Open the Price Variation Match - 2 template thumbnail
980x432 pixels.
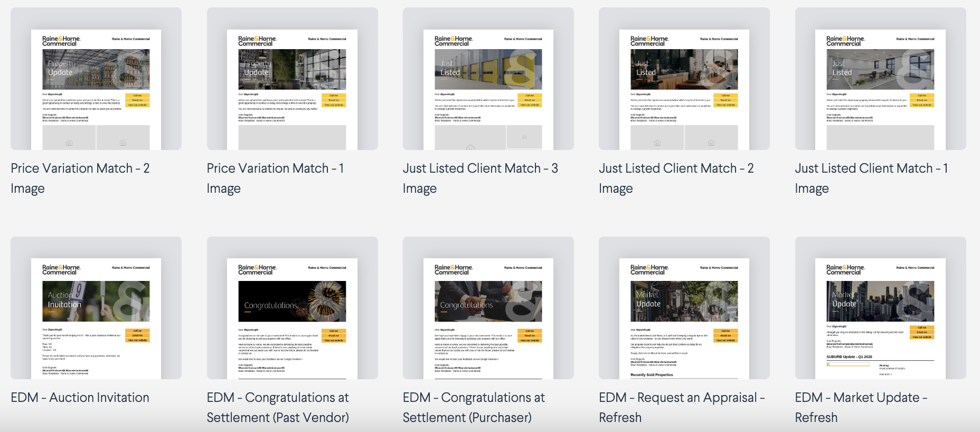96,79
